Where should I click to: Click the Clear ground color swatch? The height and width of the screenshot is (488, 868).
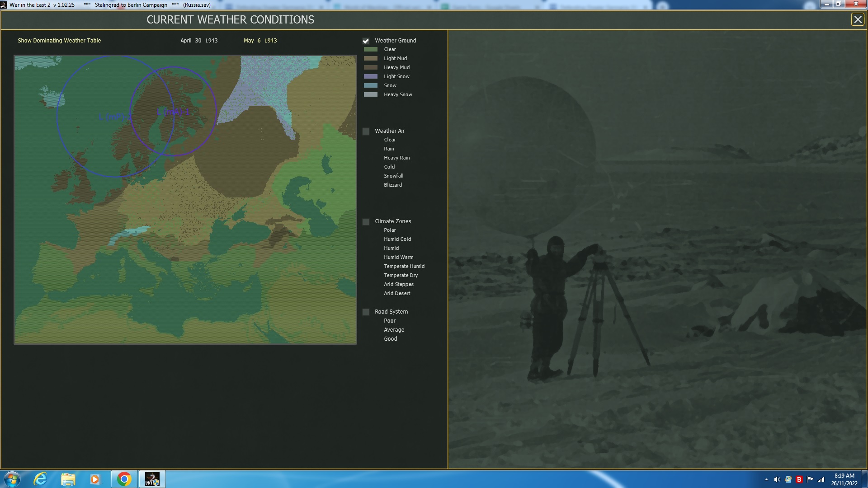tap(371, 50)
